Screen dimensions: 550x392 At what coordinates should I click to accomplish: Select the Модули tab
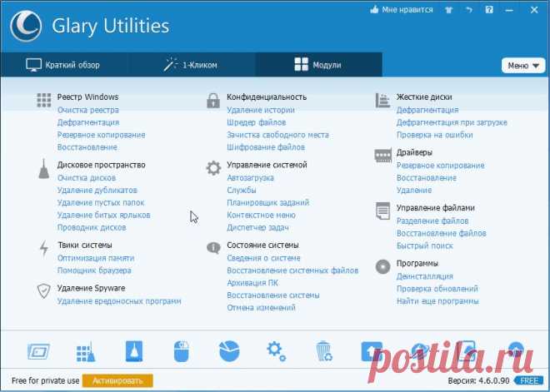(x=318, y=65)
